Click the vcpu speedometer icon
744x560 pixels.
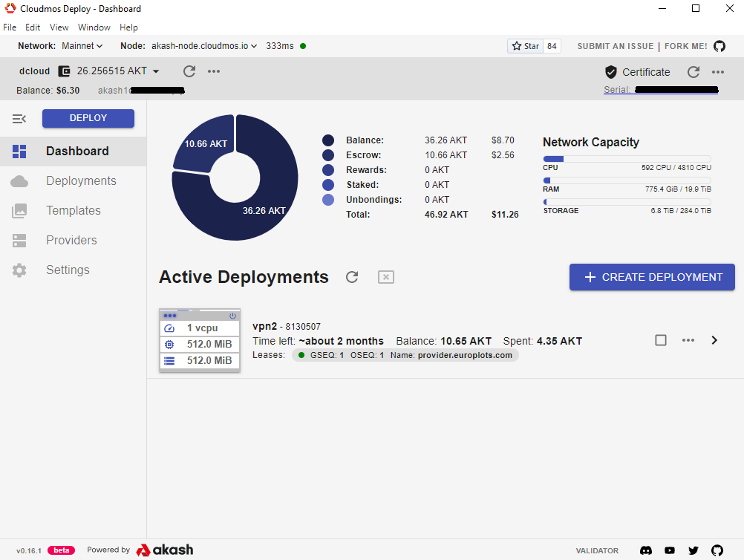(x=169, y=328)
